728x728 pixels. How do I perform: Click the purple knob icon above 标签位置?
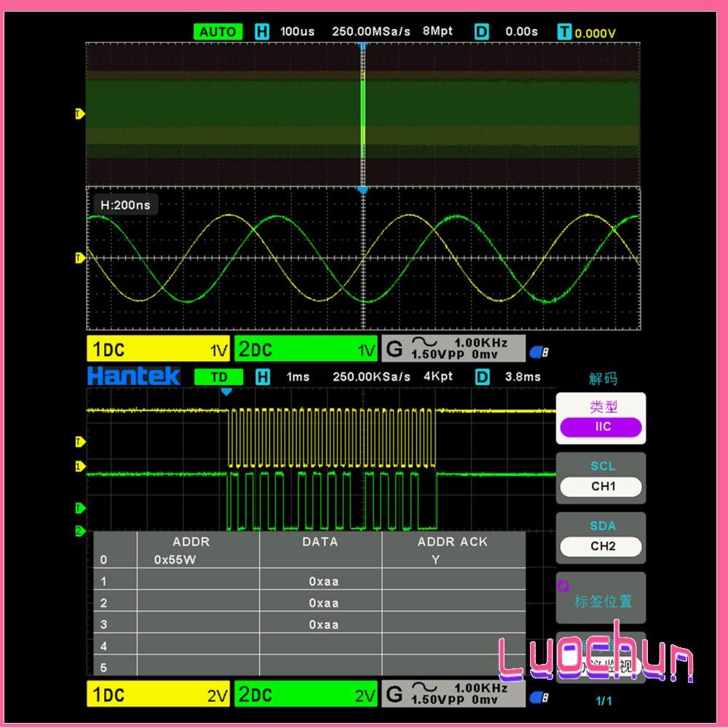(x=563, y=586)
